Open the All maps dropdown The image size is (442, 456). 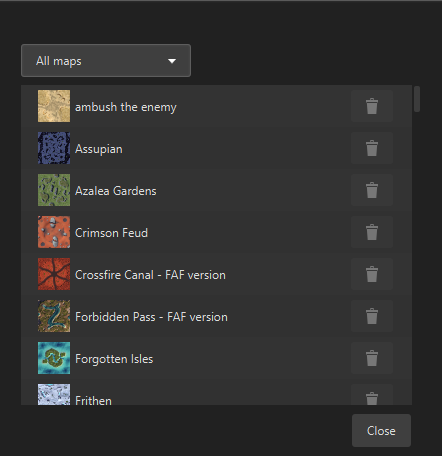click(x=106, y=61)
